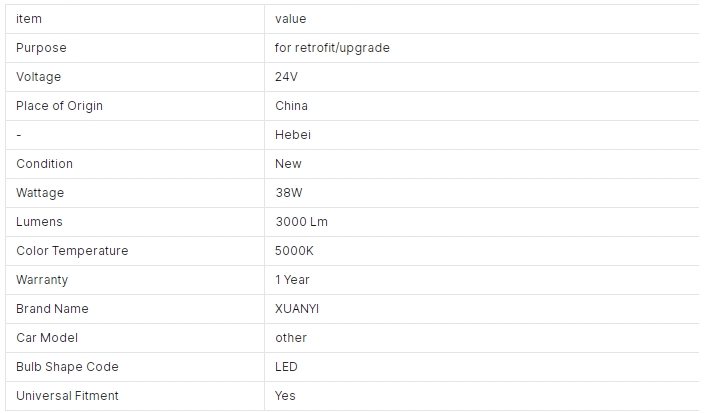The height and width of the screenshot is (413, 707).
Task: Click the LED bulb shape value
Action: (286, 367)
